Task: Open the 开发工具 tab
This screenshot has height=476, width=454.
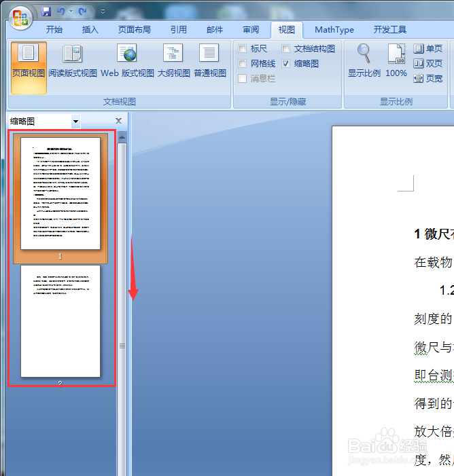Action: point(390,30)
